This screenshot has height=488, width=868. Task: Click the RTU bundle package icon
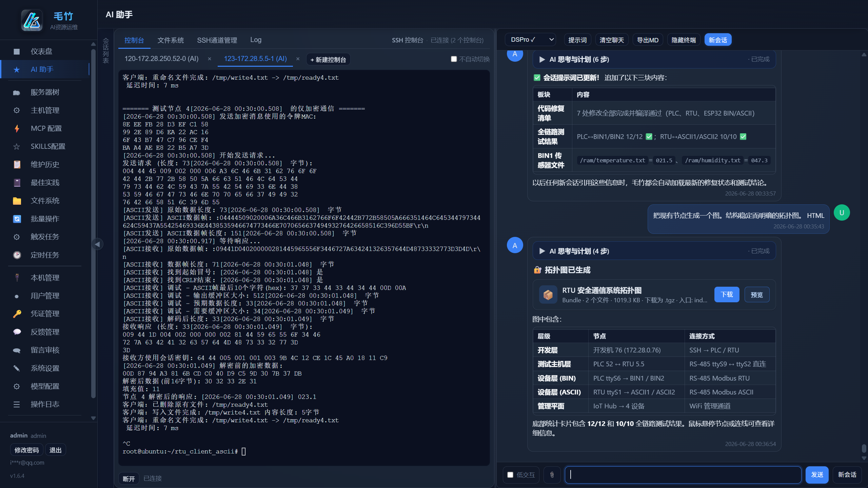pyautogui.click(x=548, y=295)
